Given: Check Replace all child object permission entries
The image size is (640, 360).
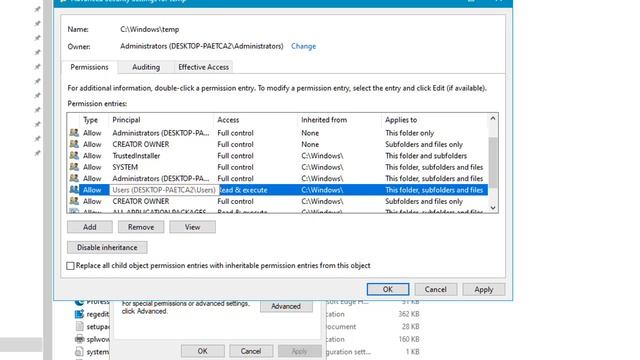Looking at the screenshot, I should click(70, 266).
